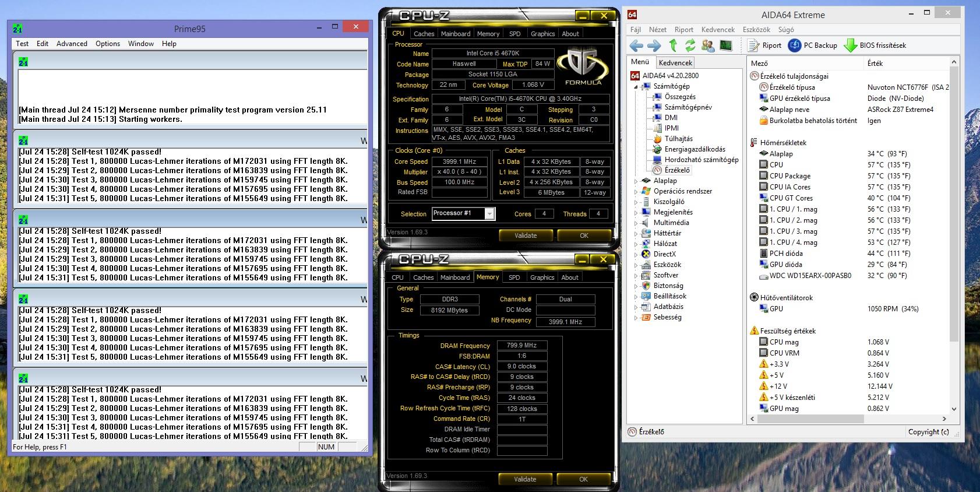This screenshot has width=980, height=492.
Task: Open CPU tab in lower CPU-Z window
Action: pyautogui.click(x=398, y=277)
